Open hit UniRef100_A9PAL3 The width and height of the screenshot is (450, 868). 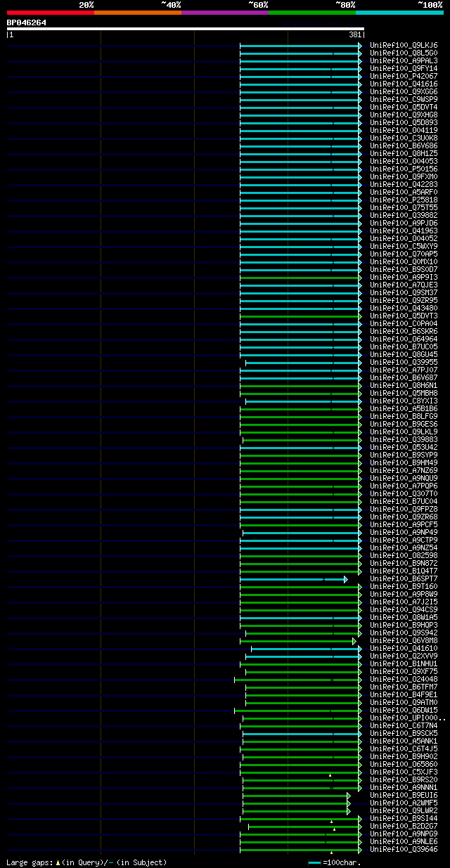tap(405, 60)
